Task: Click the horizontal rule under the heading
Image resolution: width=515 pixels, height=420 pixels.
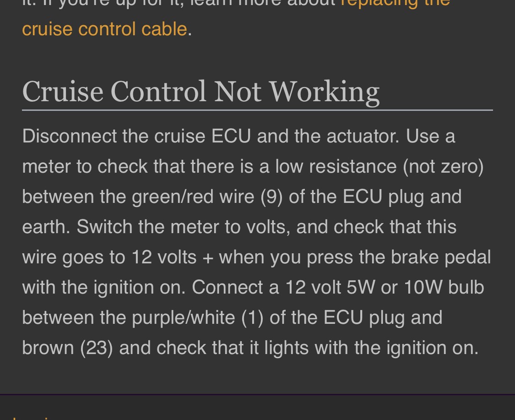Action: click(x=257, y=110)
